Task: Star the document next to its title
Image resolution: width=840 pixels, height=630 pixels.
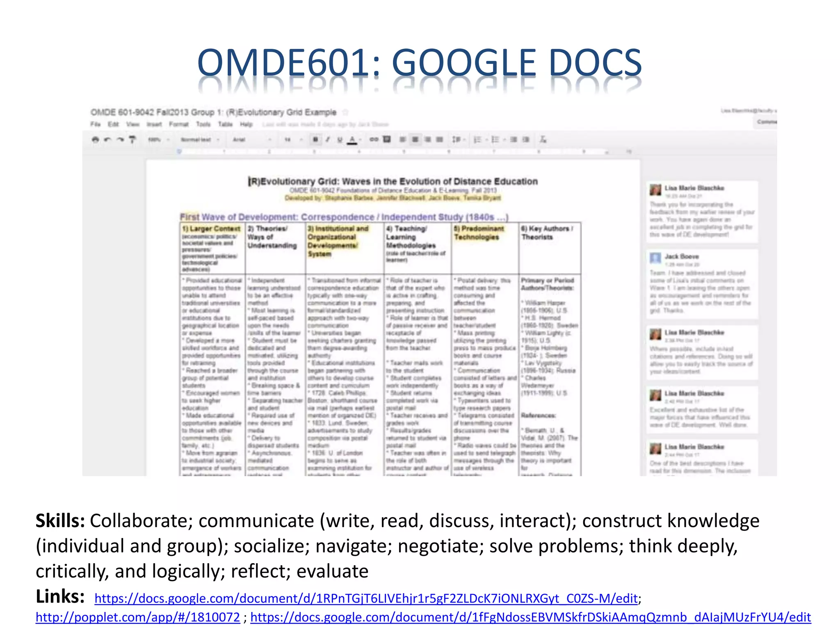Action: point(345,112)
